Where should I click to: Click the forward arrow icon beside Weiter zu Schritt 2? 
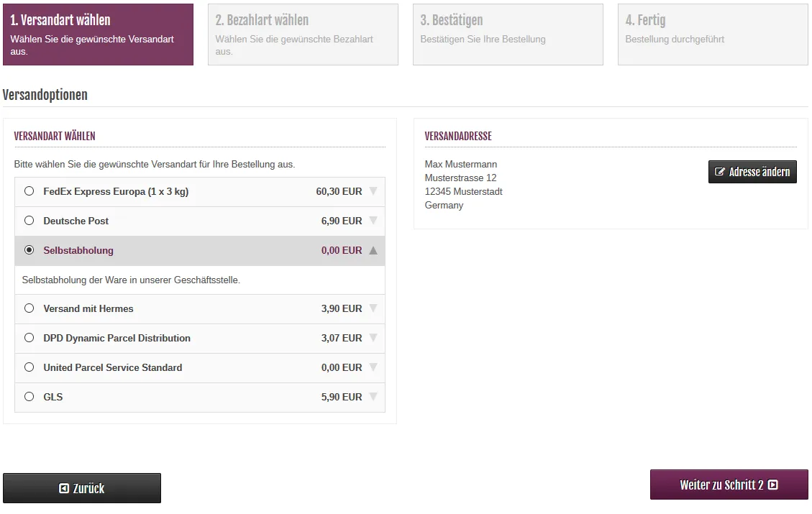coord(773,485)
